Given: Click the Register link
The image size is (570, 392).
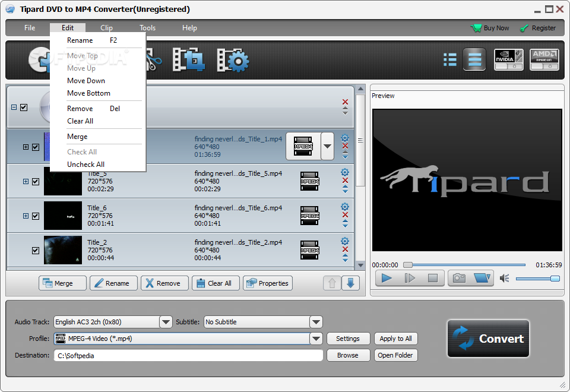Looking at the screenshot, I should (x=538, y=28).
